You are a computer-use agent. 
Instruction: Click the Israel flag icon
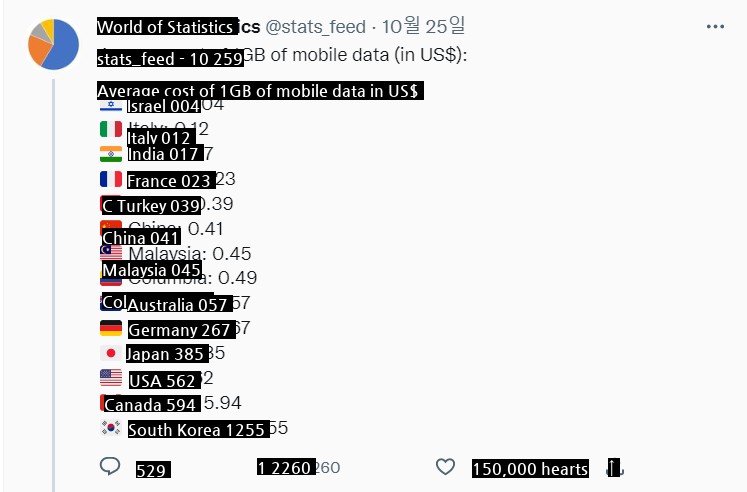[110, 105]
